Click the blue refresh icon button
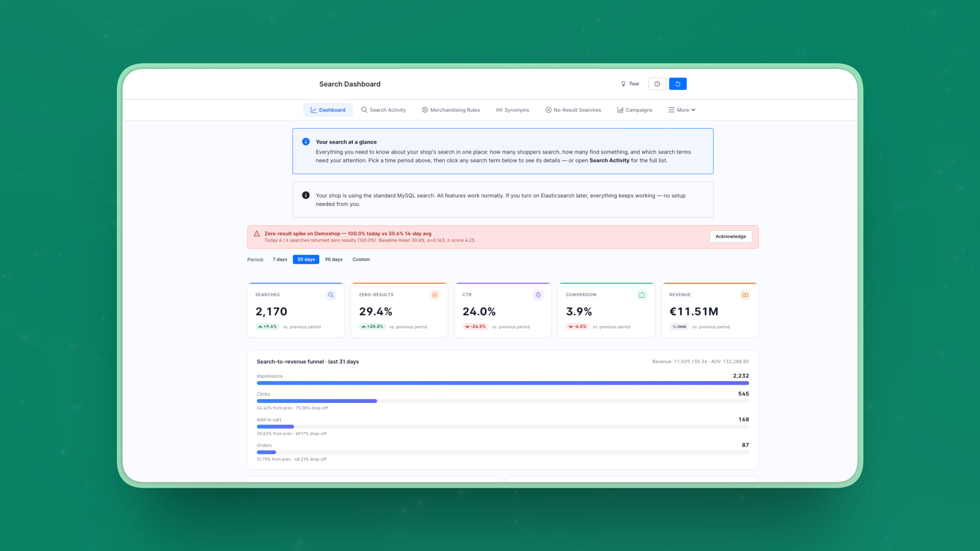The image size is (980, 551). [678, 84]
